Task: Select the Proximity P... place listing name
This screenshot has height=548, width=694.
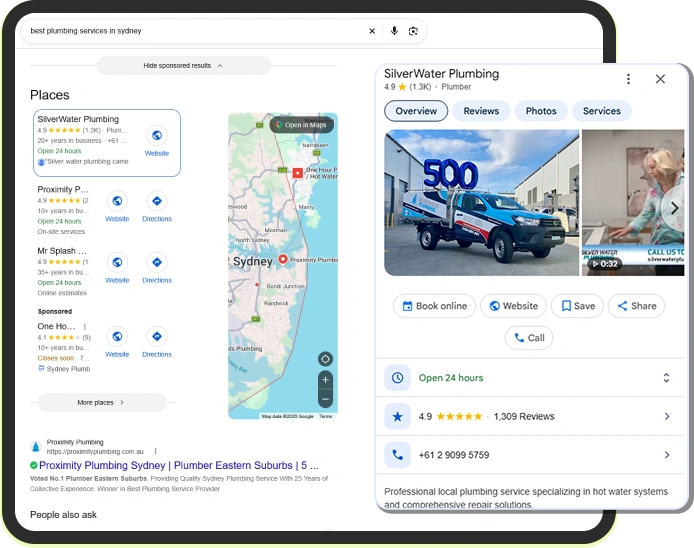Action: pyautogui.click(x=63, y=189)
